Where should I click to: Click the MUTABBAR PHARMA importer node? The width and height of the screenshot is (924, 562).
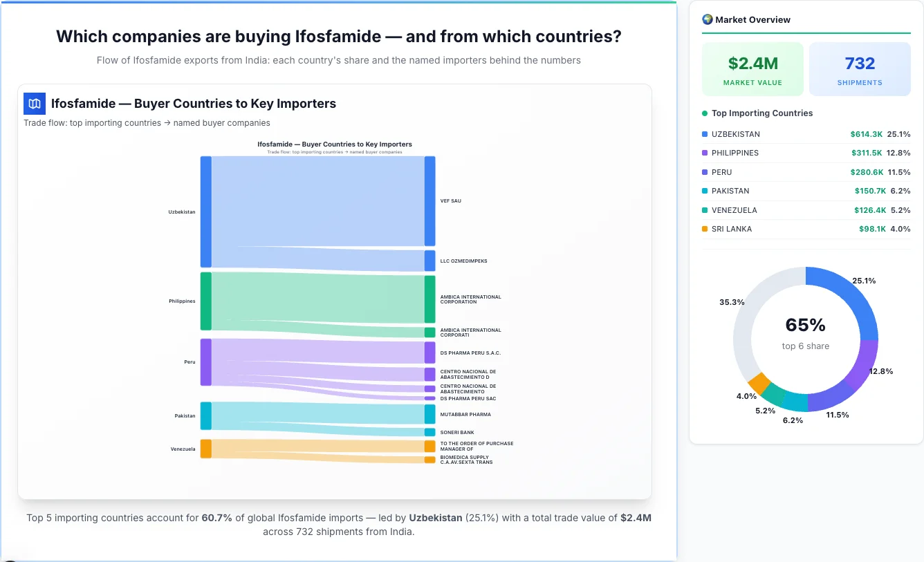pos(429,413)
